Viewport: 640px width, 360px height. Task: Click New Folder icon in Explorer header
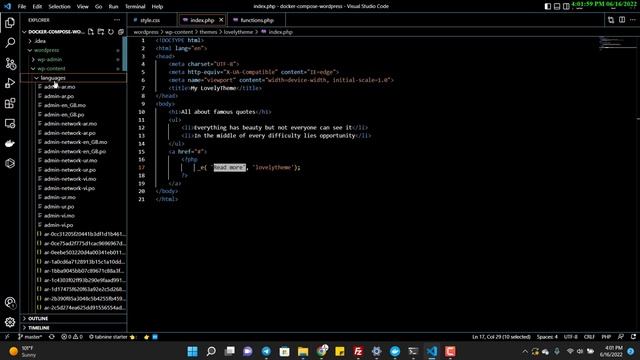point(101,32)
